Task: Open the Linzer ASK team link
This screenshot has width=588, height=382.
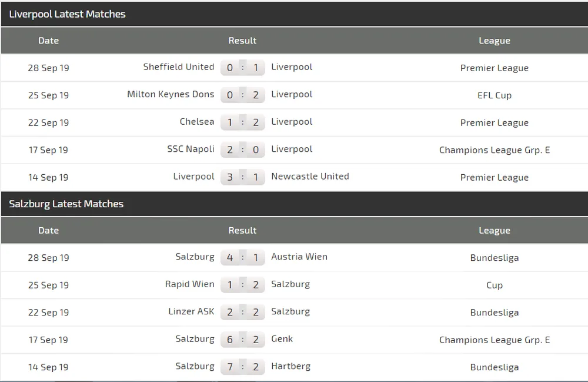Action: 191,311
